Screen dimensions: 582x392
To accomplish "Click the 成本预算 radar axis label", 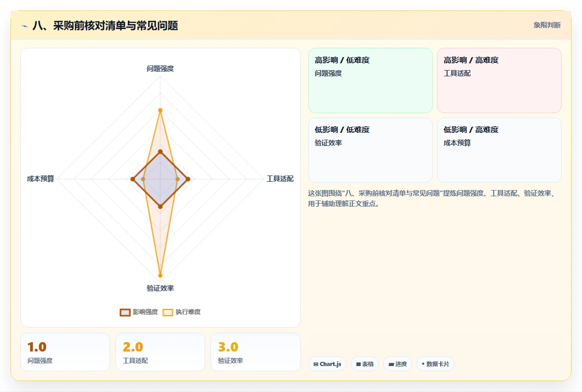I will coord(41,179).
